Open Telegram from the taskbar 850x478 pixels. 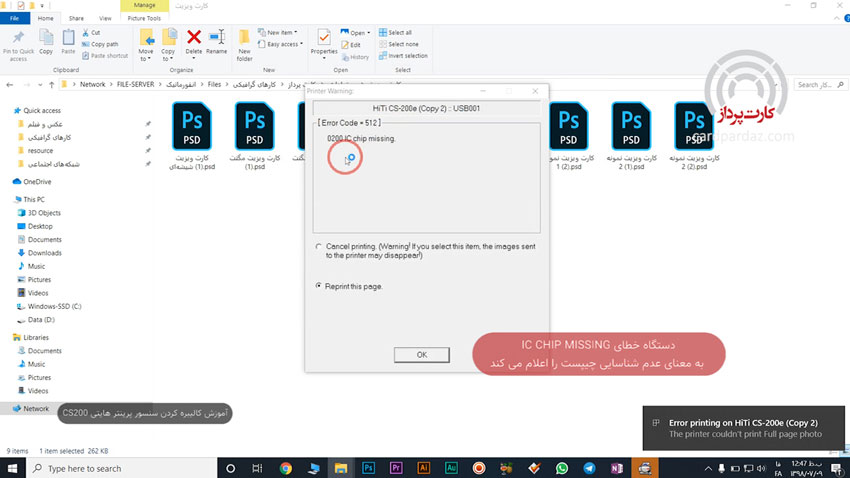[589, 468]
